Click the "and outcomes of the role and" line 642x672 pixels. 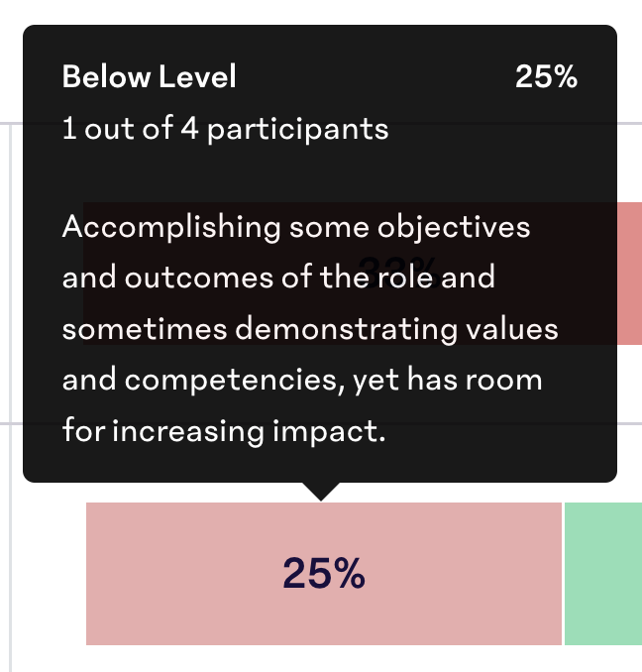(x=278, y=278)
